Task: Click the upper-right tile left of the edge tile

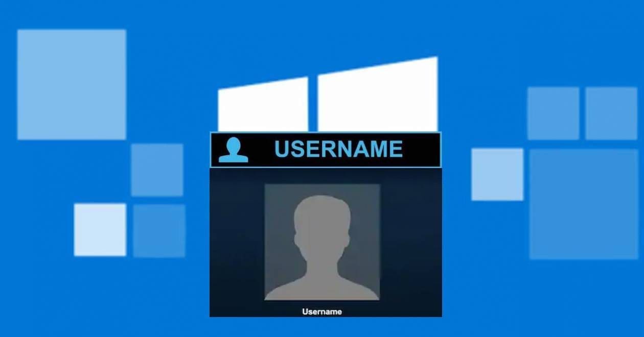Action: (553, 113)
